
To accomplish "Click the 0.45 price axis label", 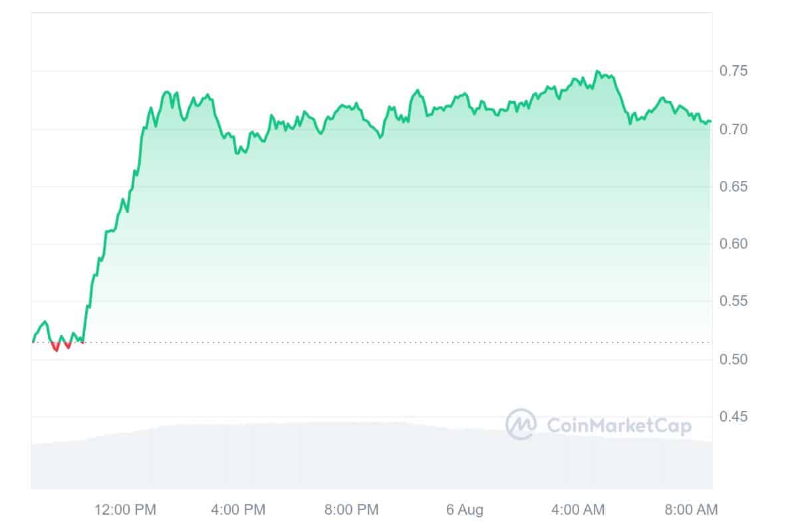I will coord(733,417).
